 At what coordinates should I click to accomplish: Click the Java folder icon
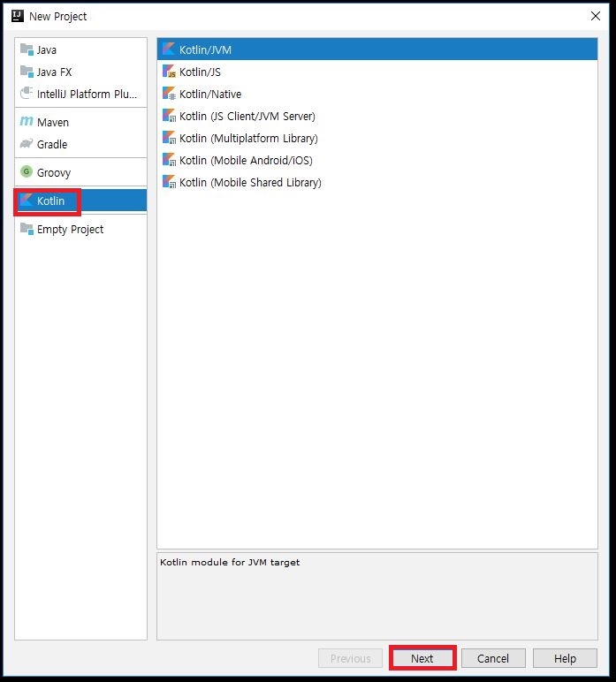pos(27,49)
